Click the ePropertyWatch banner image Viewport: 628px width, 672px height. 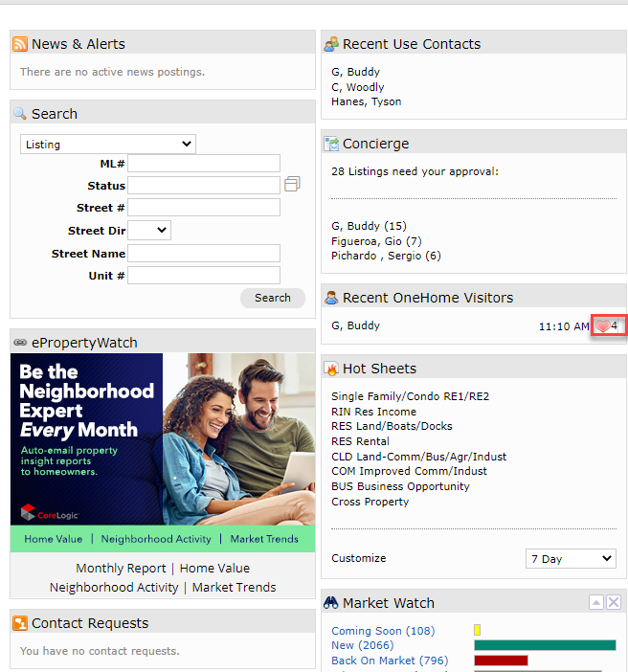[163, 440]
